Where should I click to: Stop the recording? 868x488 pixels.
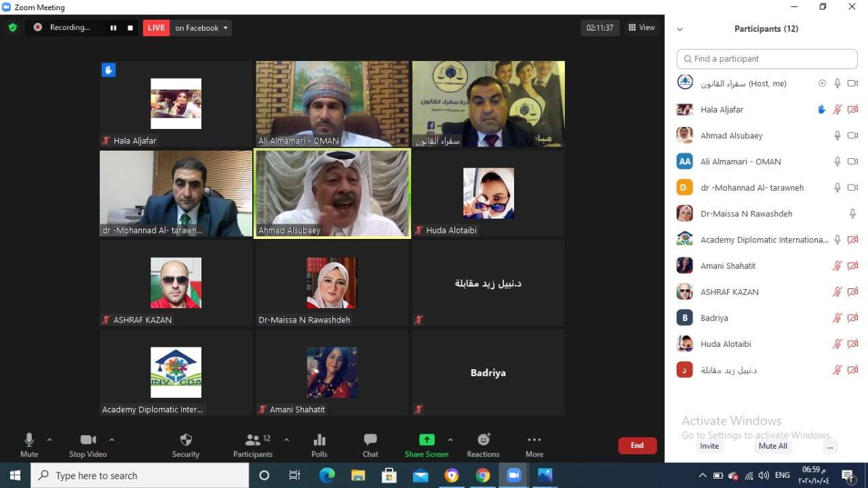pyautogui.click(x=130, y=28)
